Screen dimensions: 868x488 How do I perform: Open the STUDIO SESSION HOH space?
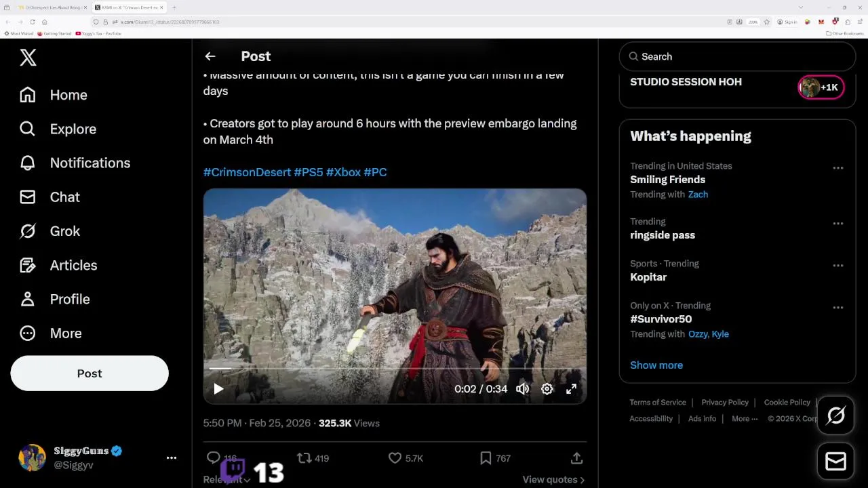tap(686, 82)
